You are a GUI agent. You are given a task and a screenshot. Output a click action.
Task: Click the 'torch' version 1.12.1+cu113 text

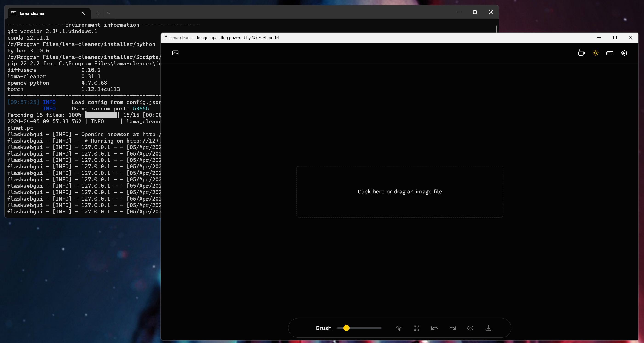tap(100, 89)
